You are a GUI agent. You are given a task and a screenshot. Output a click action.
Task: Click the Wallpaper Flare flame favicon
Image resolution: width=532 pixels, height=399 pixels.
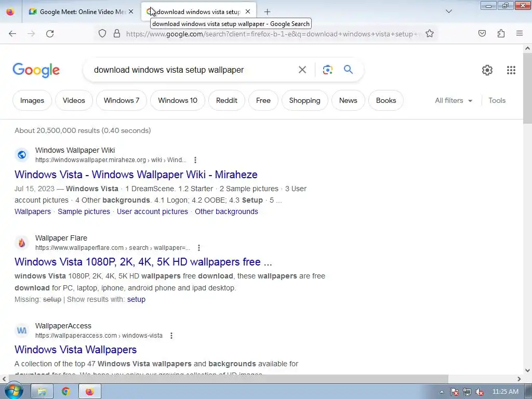pos(22,243)
